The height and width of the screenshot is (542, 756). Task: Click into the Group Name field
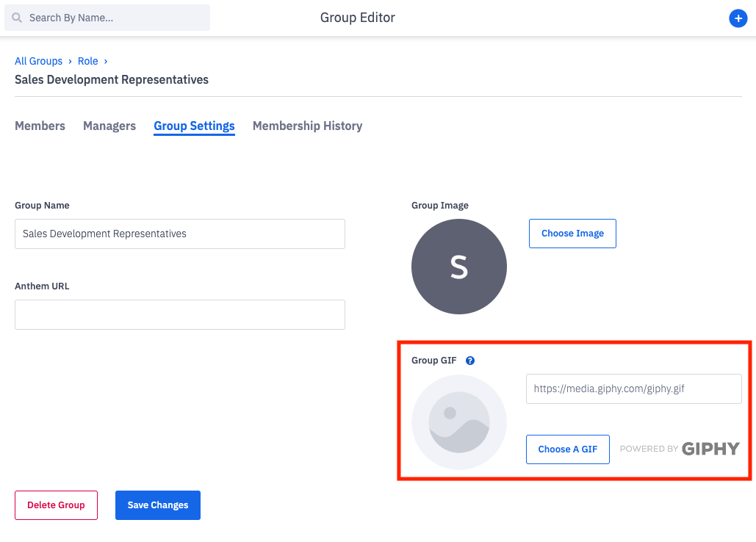(180, 234)
